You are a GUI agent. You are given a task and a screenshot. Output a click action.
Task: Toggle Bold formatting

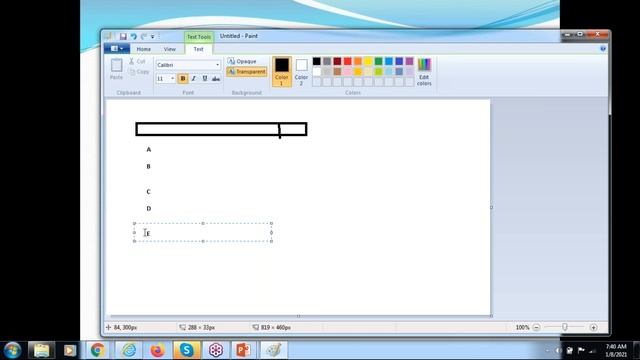(183, 78)
